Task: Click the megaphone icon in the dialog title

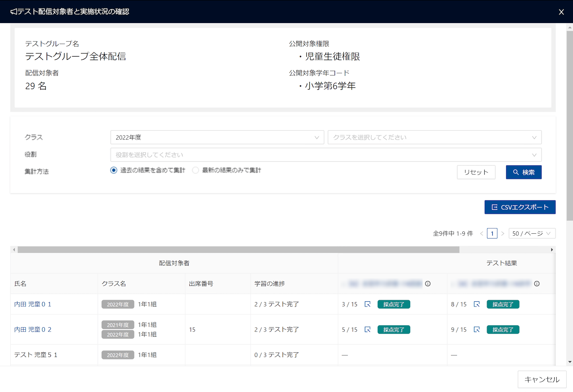Action: [x=14, y=12]
